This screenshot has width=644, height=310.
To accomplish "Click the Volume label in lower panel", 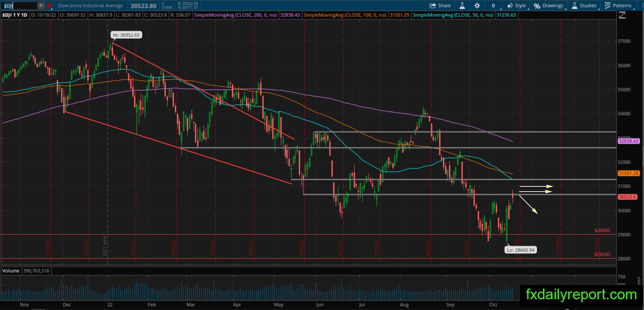I will pos(11,271).
